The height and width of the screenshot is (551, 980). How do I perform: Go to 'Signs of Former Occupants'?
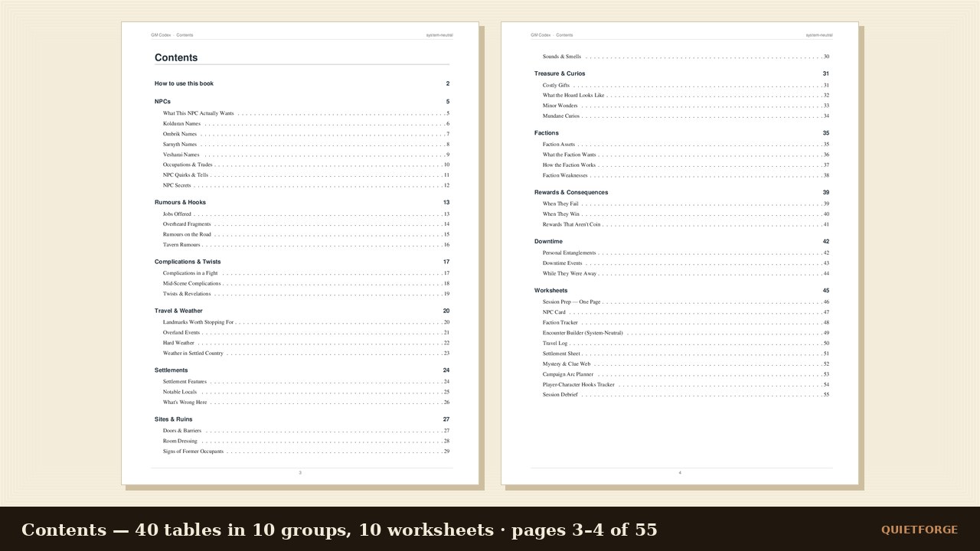click(x=306, y=452)
